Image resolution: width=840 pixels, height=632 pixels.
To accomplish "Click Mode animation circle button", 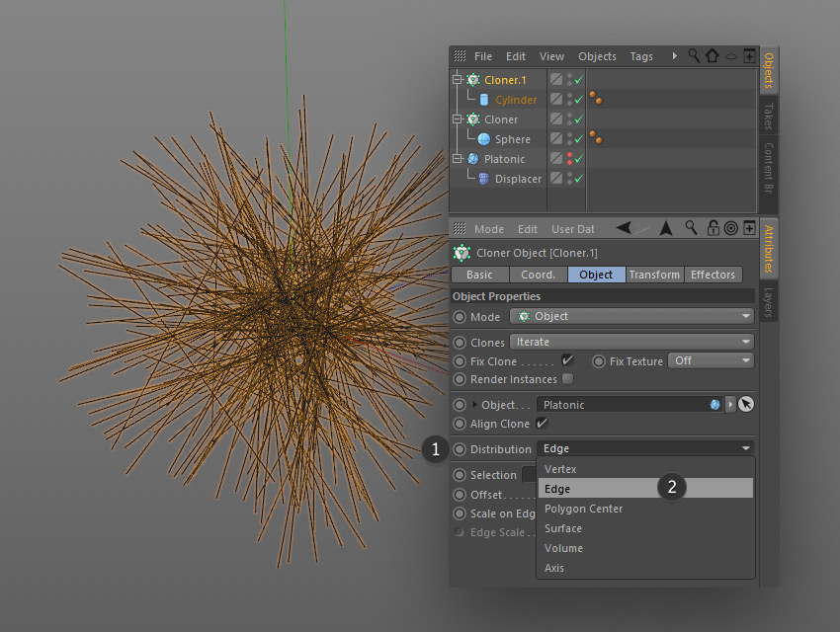I will 460,317.
